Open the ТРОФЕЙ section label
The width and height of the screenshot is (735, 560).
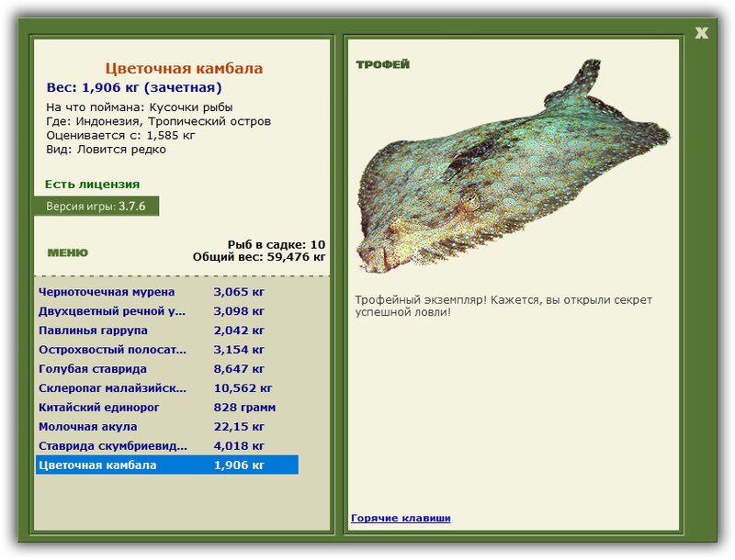click(x=382, y=64)
